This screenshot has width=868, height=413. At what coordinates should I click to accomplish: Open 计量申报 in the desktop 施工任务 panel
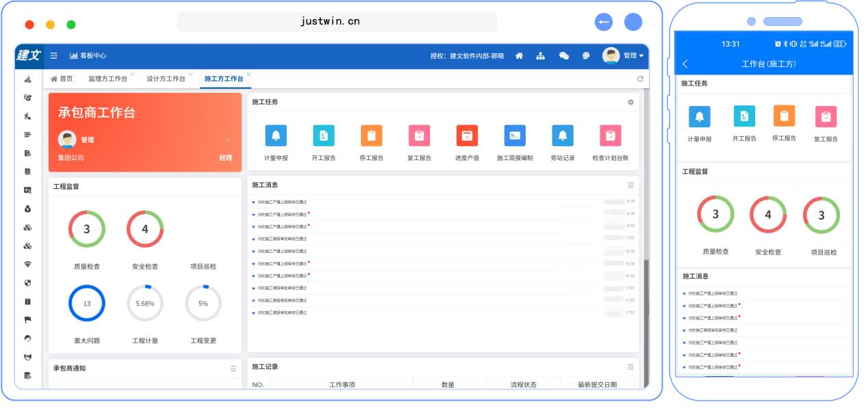(276, 136)
